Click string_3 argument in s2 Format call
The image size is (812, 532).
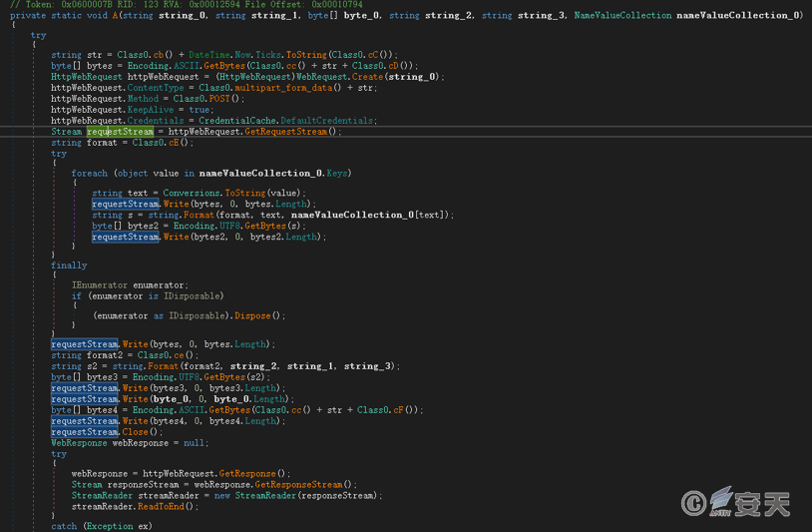pos(365,366)
